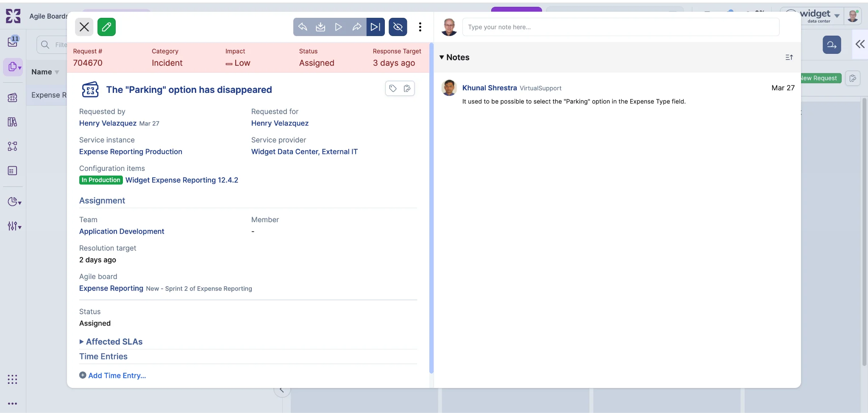Click the skip-to-end toolbar icon
The image size is (868, 413).
pyautogui.click(x=376, y=27)
